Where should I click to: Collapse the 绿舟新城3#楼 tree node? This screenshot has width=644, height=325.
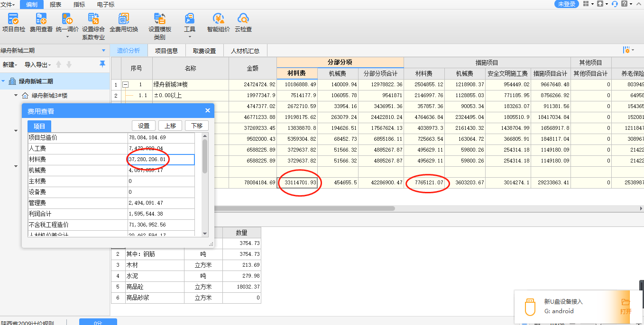click(x=16, y=96)
